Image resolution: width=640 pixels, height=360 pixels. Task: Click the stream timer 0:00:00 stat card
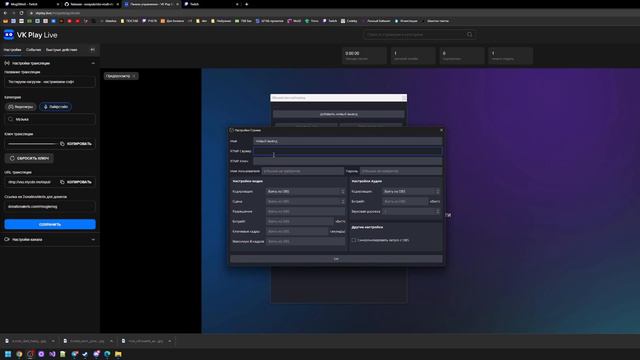coord(364,56)
